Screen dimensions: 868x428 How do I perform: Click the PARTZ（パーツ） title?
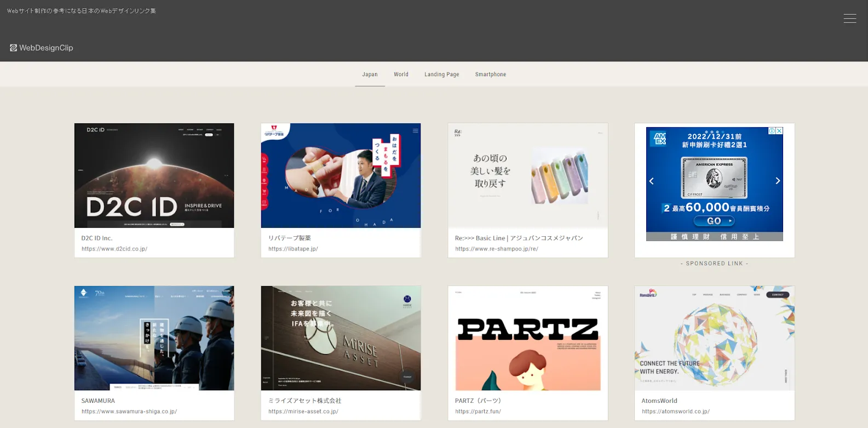(478, 401)
